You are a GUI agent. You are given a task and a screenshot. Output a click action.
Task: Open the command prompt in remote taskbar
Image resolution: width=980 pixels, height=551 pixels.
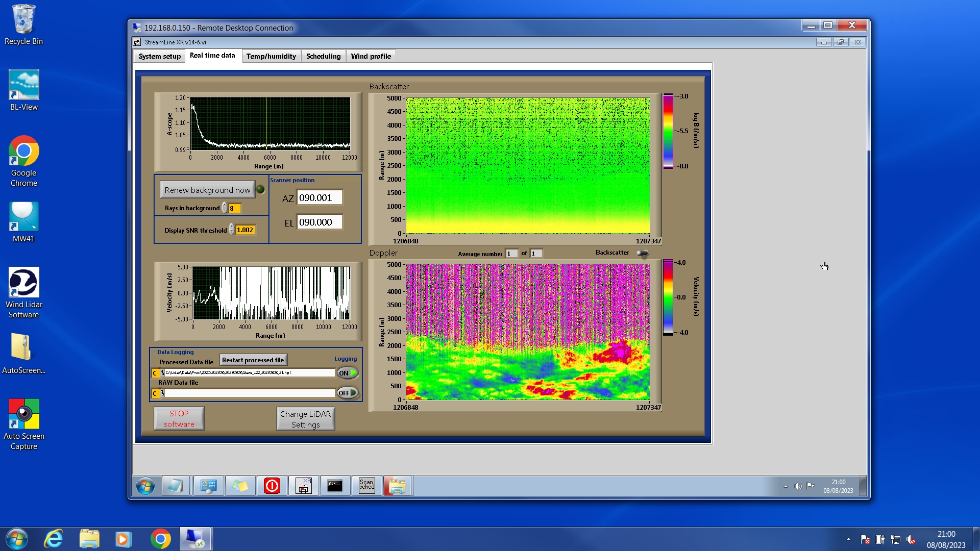coord(335,486)
